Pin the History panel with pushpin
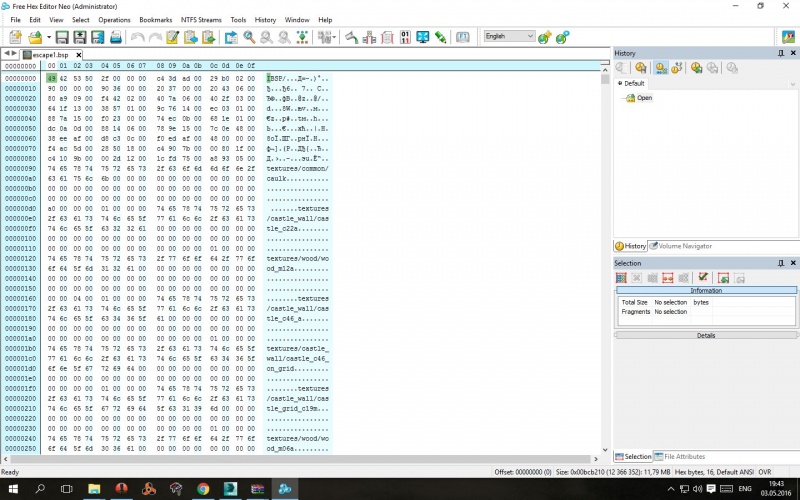The image size is (800, 500). tap(781, 53)
